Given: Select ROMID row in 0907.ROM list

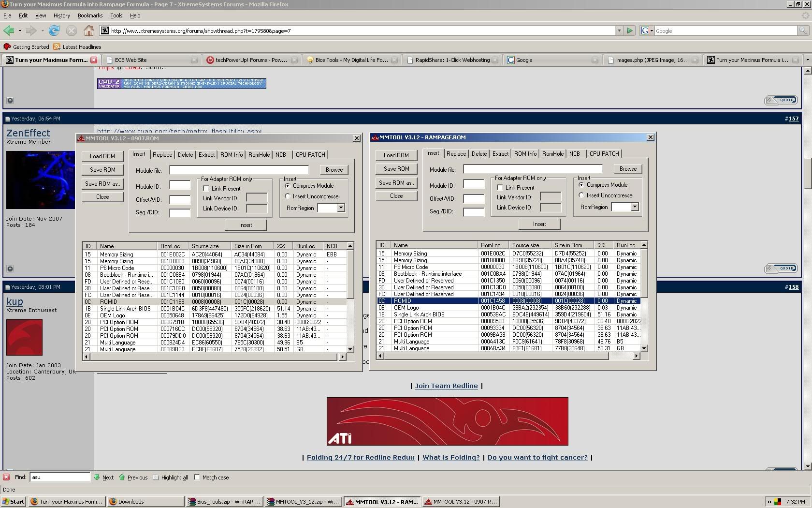Looking at the screenshot, I should click(214, 302).
